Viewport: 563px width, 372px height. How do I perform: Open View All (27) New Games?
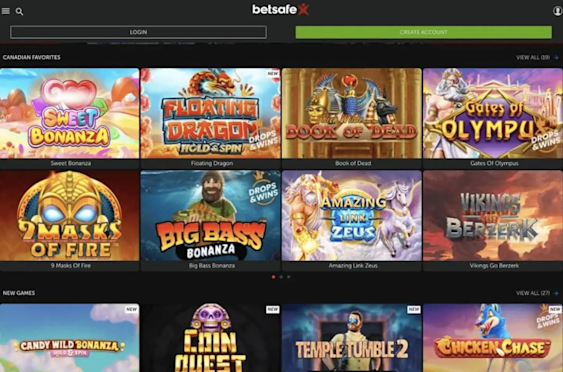(x=533, y=293)
